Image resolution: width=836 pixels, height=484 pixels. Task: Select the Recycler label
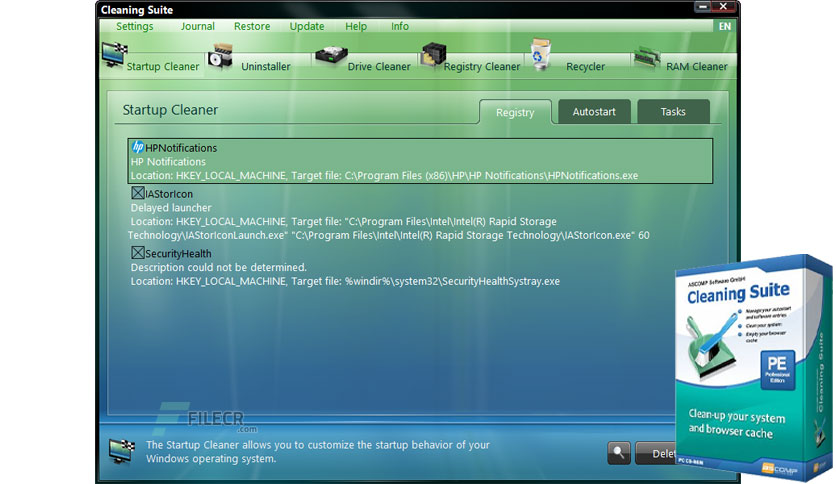coord(585,67)
